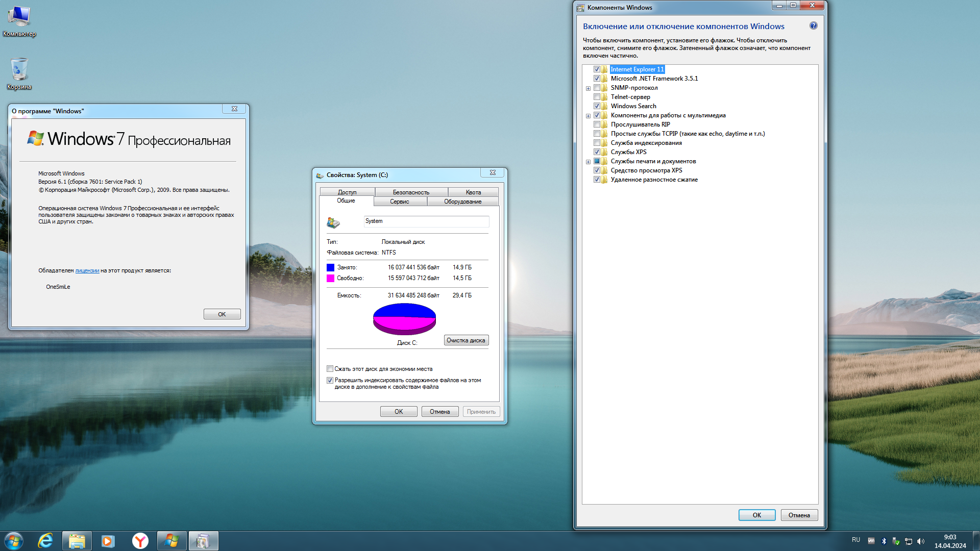This screenshot has width=980, height=551.
Task: Click inside the System volume label field
Action: coord(427,221)
